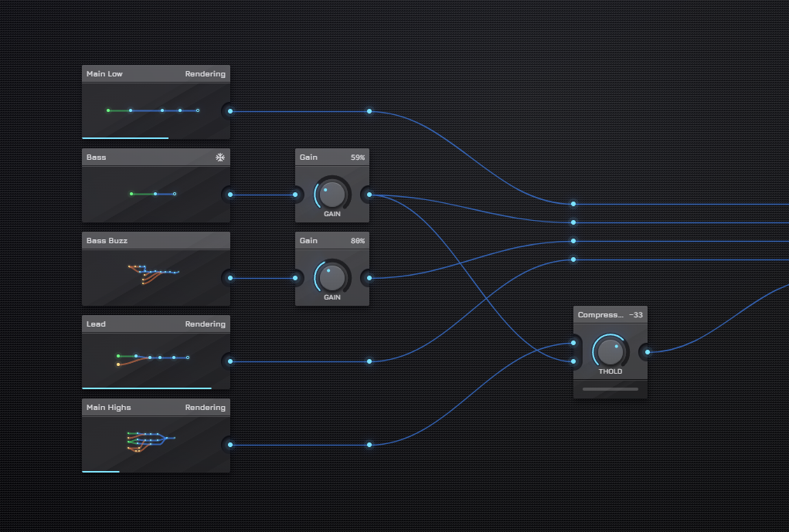Click the Compressor upper input port
The width and height of the screenshot is (789, 532).
(x=573, y=343)
